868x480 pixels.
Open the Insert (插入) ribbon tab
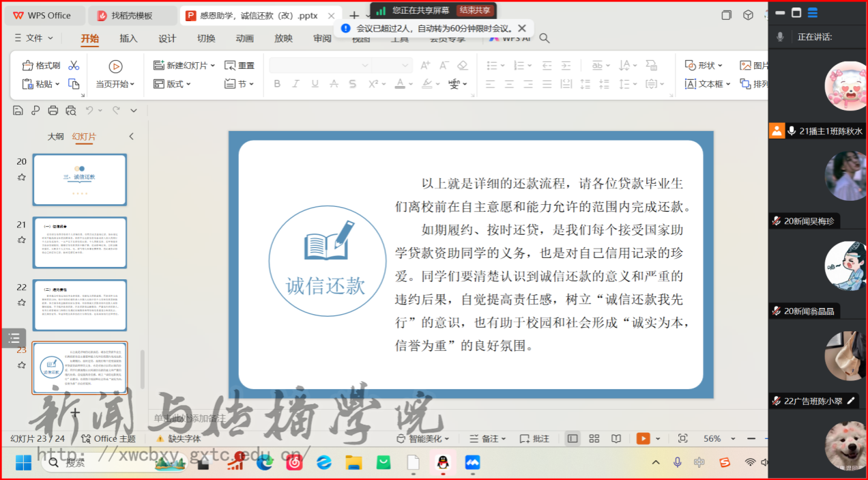[x=128, y=39]
